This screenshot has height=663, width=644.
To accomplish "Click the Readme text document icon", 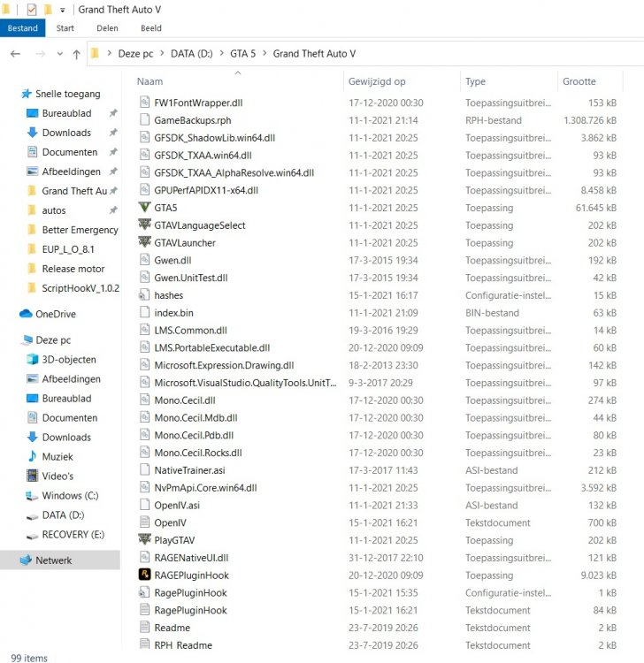I will pyautogui.click(x=145, y=628).
